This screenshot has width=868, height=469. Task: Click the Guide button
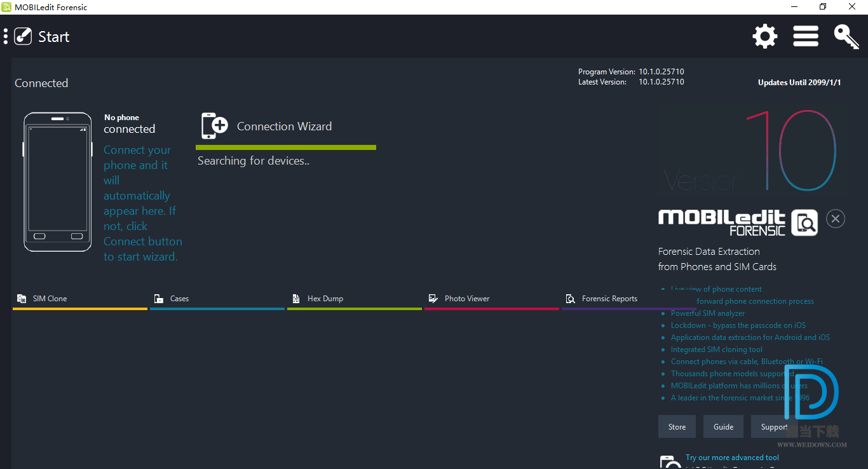pos(723,427)
